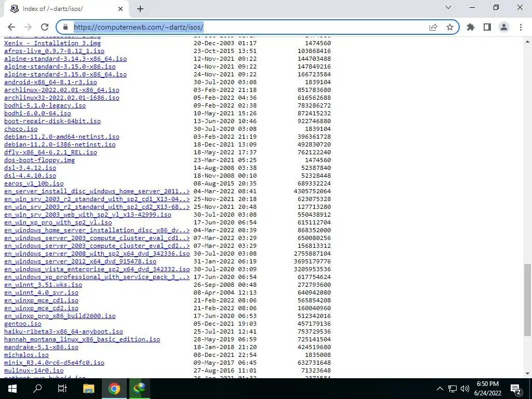Open the Chrome three-dot menu
532x399 pixels.
pos(521,27)
